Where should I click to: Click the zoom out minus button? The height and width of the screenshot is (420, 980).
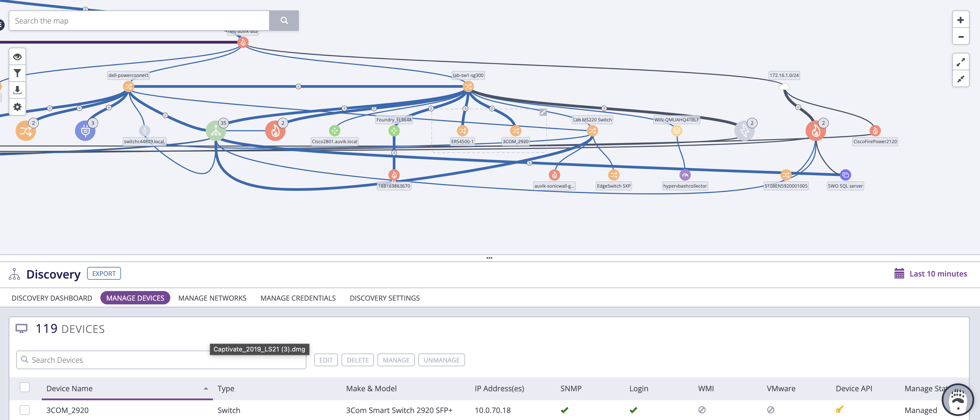[960, 37]
